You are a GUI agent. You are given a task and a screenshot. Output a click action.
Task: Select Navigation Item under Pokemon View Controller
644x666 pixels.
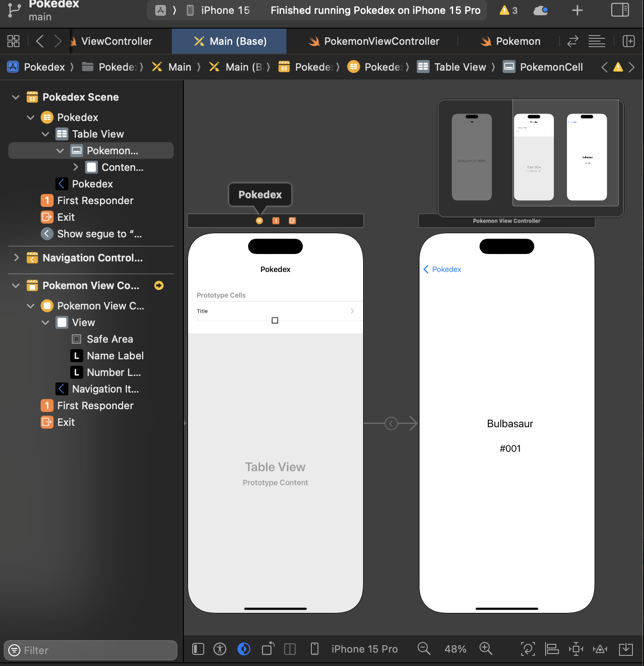click(x=91, y=389)
